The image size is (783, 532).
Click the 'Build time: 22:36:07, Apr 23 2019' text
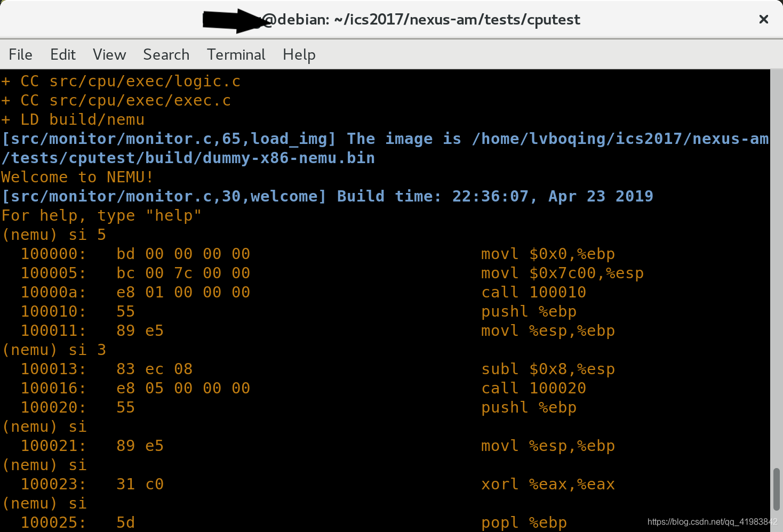click(495, 196)
